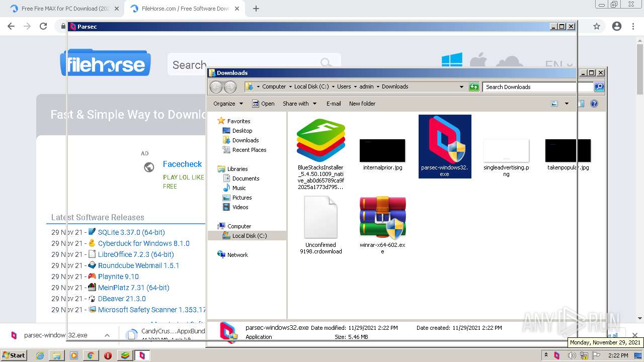Select the parsec-windows32.exe file icon
644x362 pixels.
pos(445,140)
